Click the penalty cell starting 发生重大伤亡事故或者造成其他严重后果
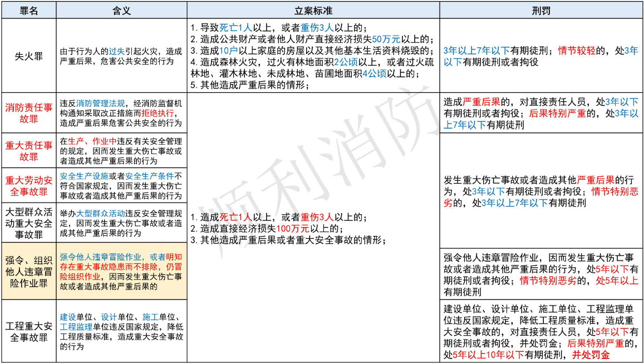The height and width of the screenshot is (364, 644). (x=541, y=191)
